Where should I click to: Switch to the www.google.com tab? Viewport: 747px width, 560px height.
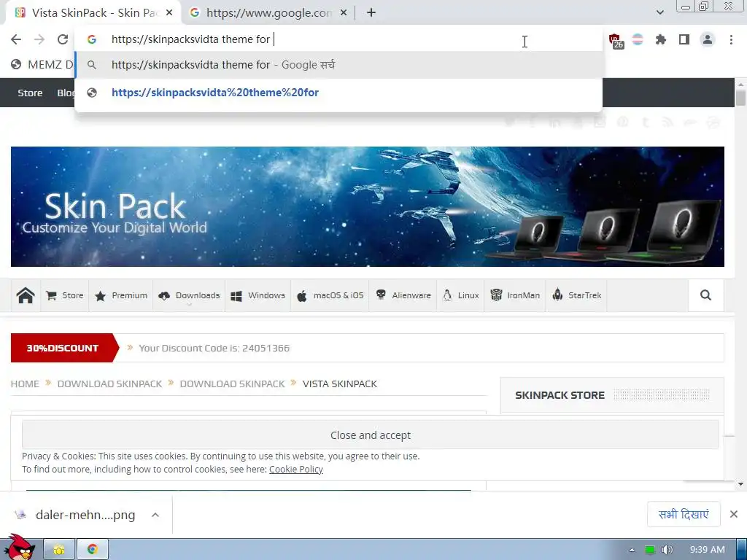point(268,13)
